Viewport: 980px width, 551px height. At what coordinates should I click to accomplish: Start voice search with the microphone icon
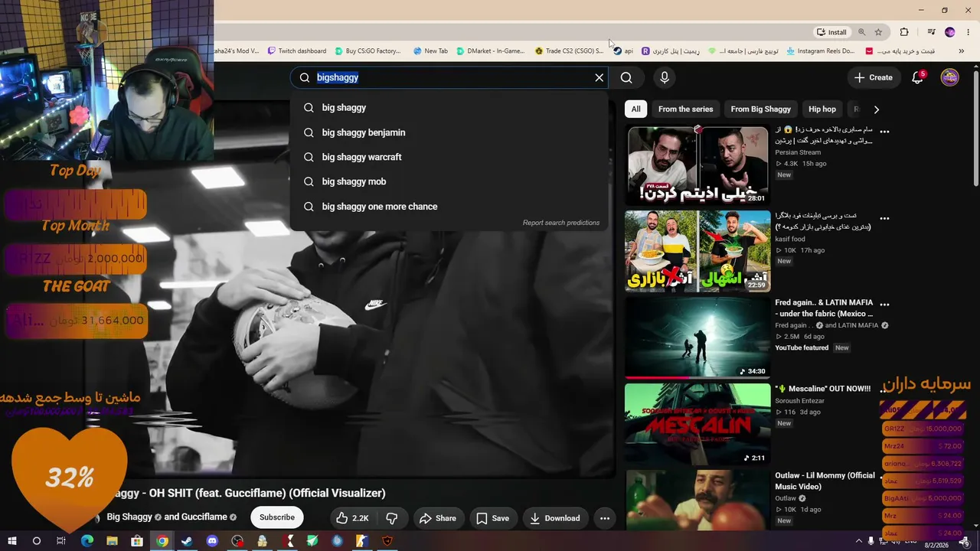(665, 77)
